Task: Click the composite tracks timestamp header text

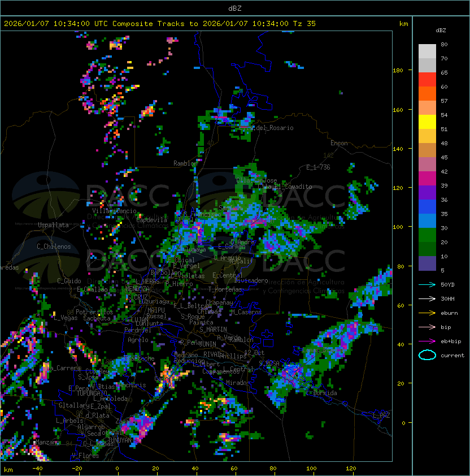Action: (160, 24)
